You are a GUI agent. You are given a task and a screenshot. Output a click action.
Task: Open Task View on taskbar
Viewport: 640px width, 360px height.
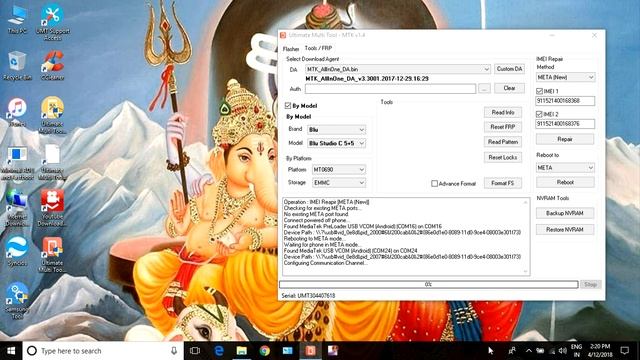195,351
